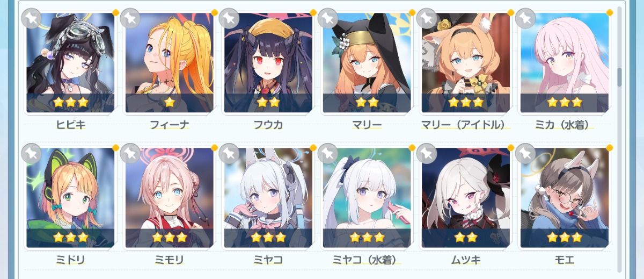Screen dimensions: 644x279
Task: Open the フウカ character portrait
Action: [268, 62]
